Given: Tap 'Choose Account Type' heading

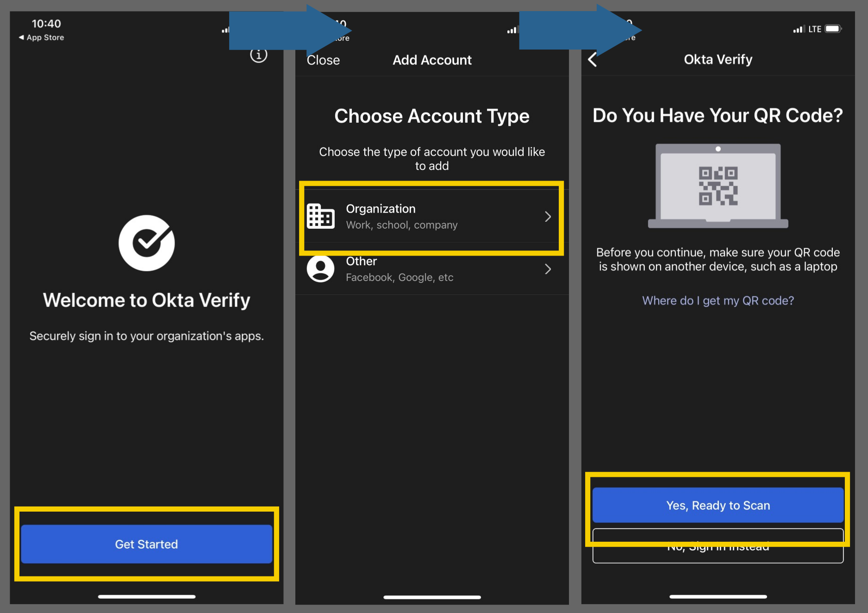Looking at the screenshot, I should tap(432, 116).
